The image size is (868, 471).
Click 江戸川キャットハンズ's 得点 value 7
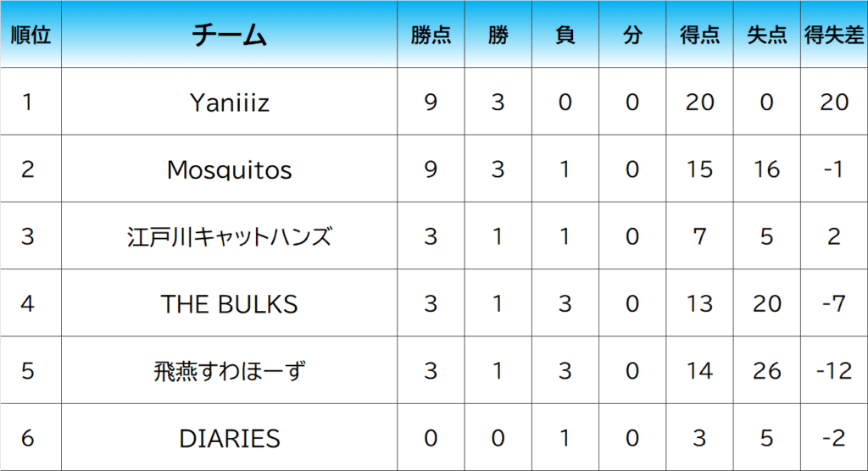699,236
